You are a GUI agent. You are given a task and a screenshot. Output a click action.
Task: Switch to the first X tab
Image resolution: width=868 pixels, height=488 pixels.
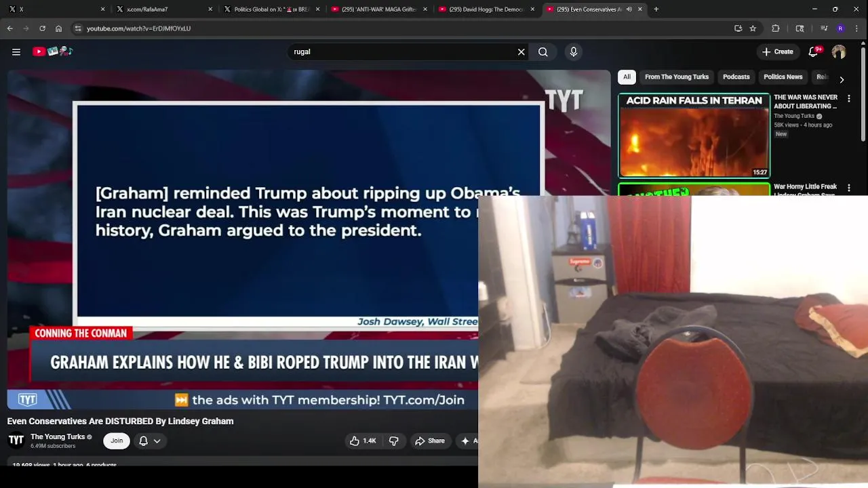pos(54,9)
